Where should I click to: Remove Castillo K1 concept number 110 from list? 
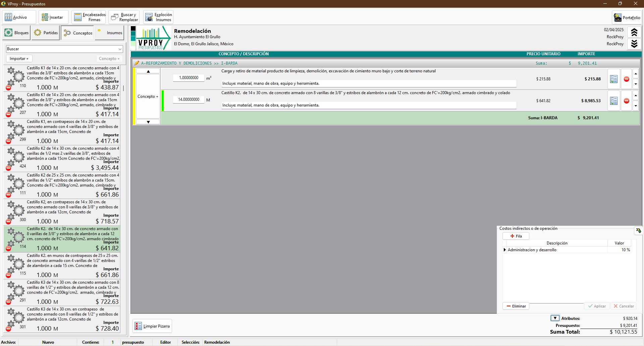pyautogui.click(x=8, y=88)
